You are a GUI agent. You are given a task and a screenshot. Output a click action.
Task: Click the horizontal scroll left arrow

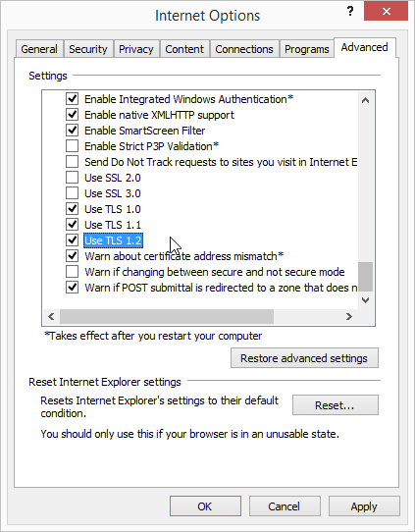51,317
